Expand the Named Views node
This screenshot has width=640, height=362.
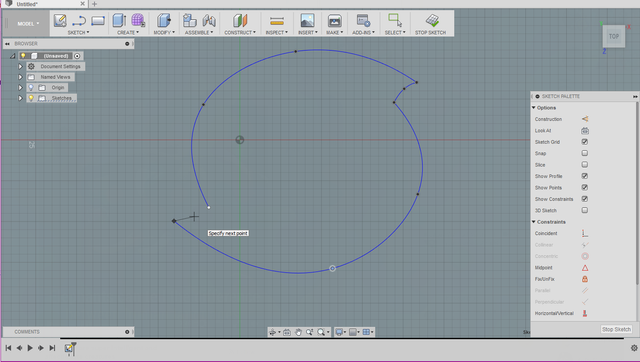[20, 77]
